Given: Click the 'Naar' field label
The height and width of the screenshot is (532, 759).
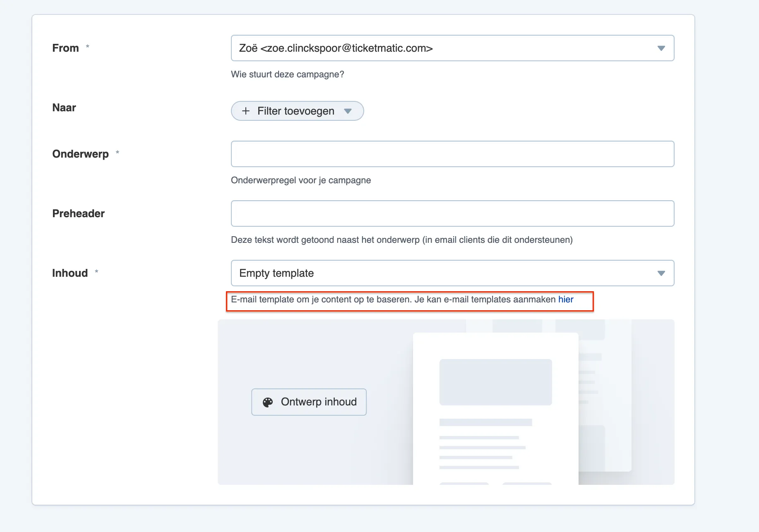Looking at the screenshot, I should click(64, 108).
